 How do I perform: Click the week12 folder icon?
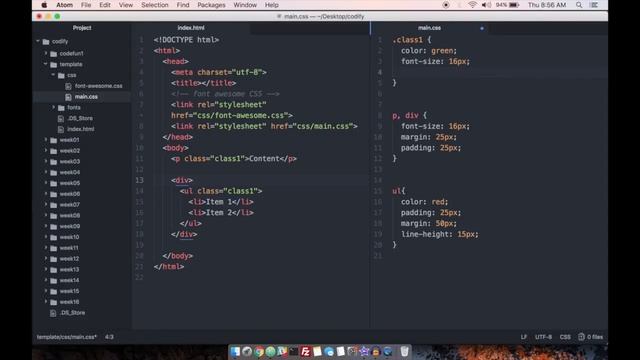click(53, 259)
